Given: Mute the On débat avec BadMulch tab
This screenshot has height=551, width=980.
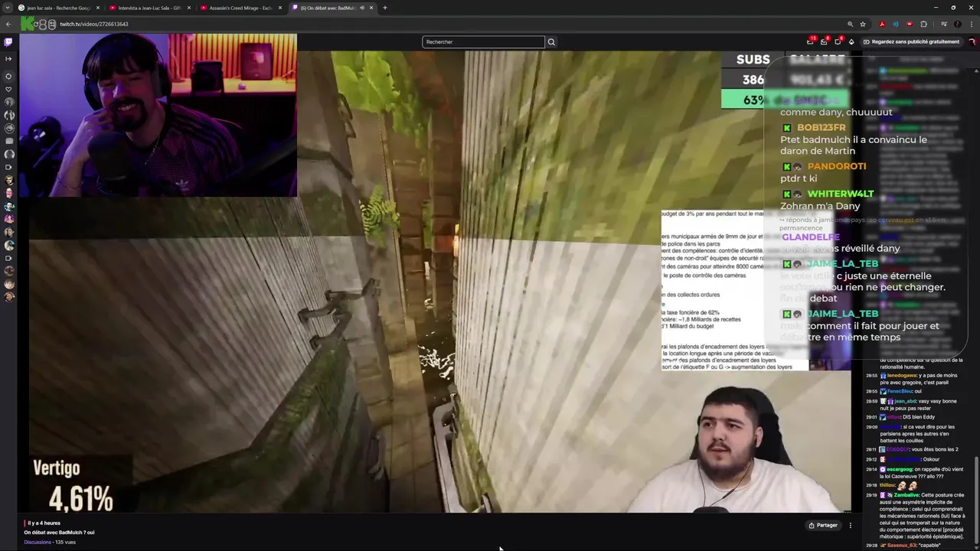Looking at the screenshot, I should tap(362, 8).
